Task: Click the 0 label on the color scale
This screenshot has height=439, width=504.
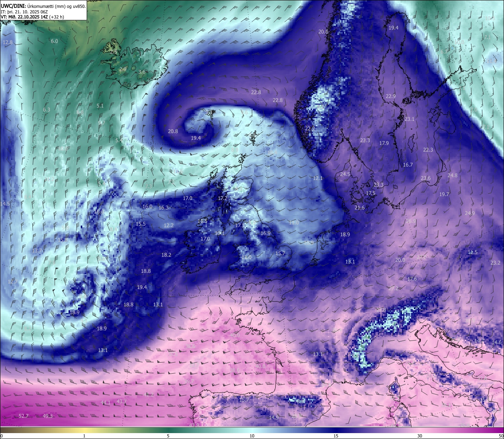Action: tap(2, 436)
